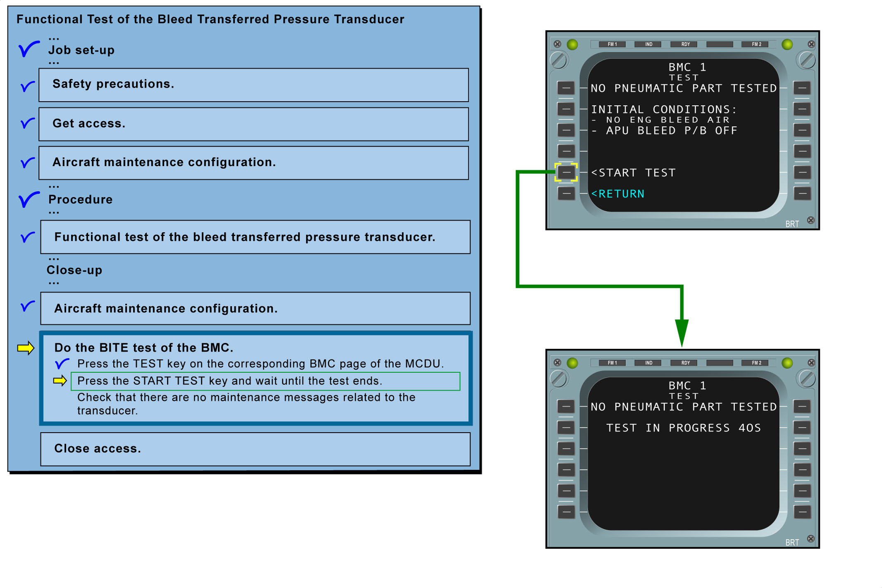Expand the Job set-up section
The width and height of the screenshot is (882, 588).
point(81,50)
